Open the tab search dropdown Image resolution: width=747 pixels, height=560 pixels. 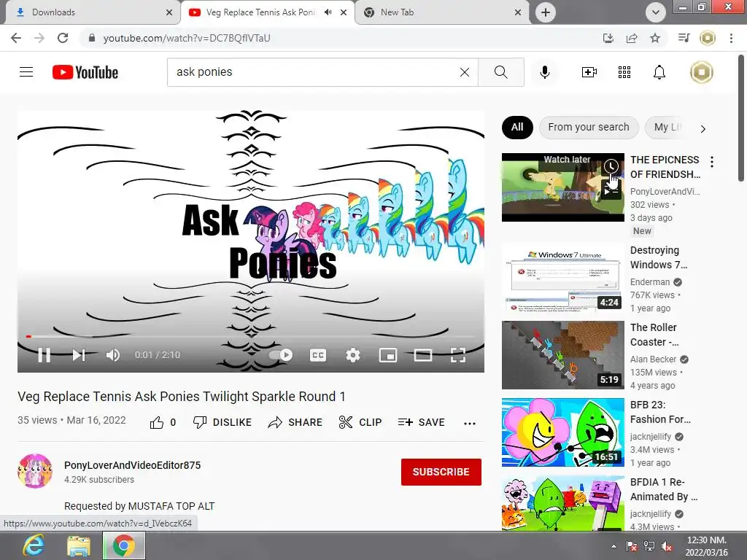click(656, 12)
